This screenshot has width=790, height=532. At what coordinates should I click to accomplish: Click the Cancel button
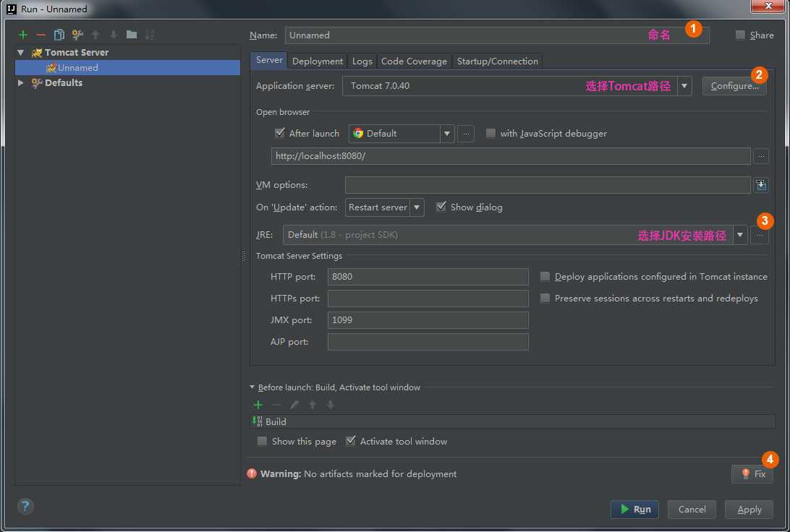click(x=692, y=510)
